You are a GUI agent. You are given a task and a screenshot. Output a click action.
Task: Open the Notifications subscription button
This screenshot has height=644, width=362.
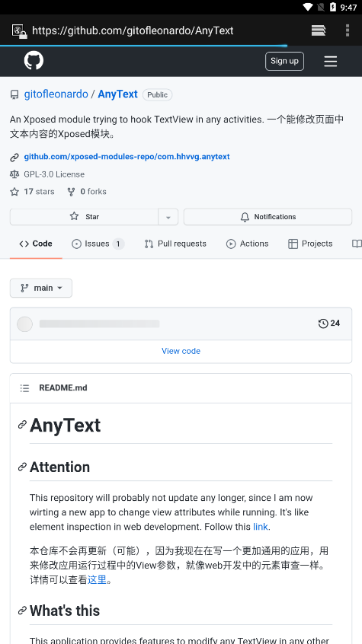(x=267, y=216)
